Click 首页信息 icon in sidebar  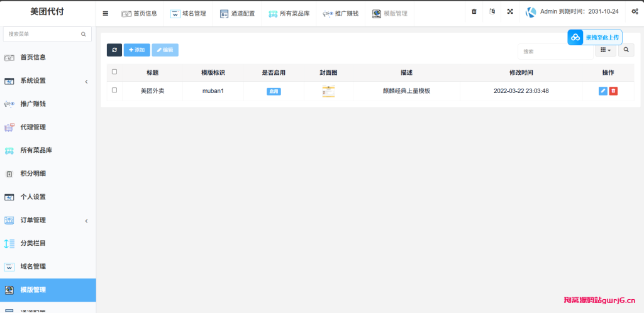coord(9,58)
